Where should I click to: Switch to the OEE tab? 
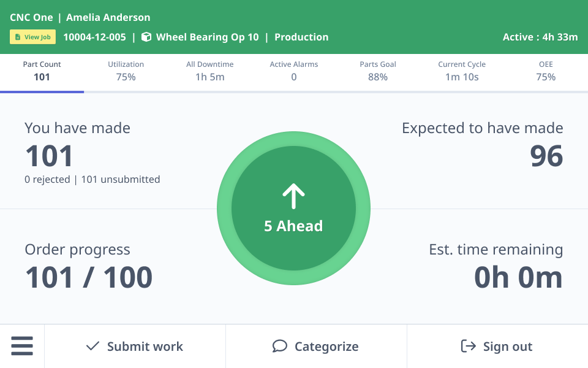546,71
